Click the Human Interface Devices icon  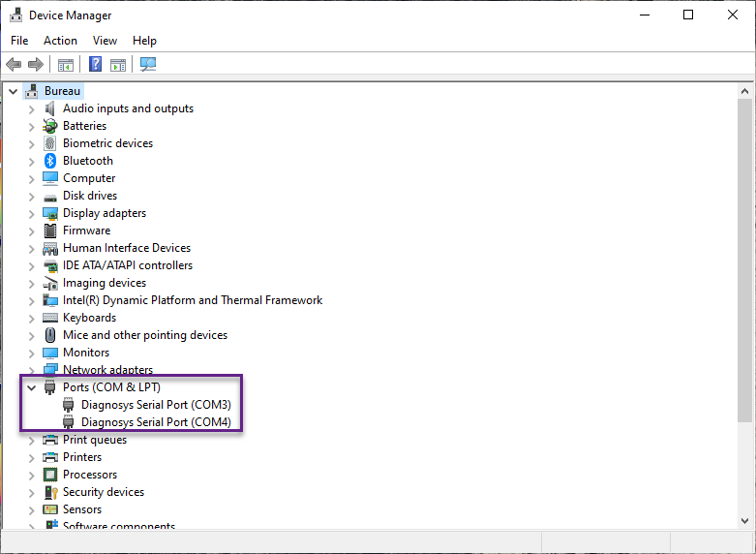[50, 249]
